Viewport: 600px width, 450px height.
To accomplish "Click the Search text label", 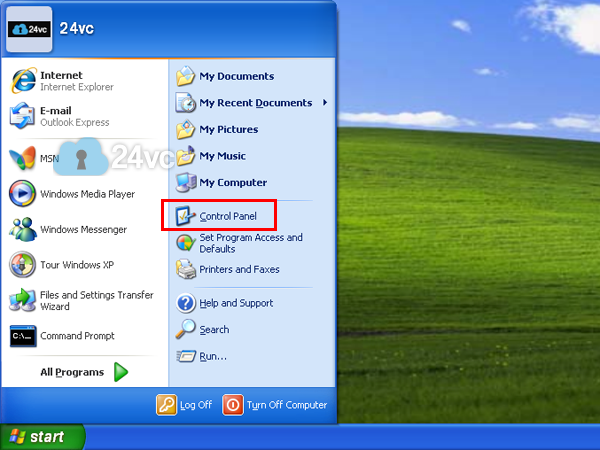I will [x=214, y=329].
